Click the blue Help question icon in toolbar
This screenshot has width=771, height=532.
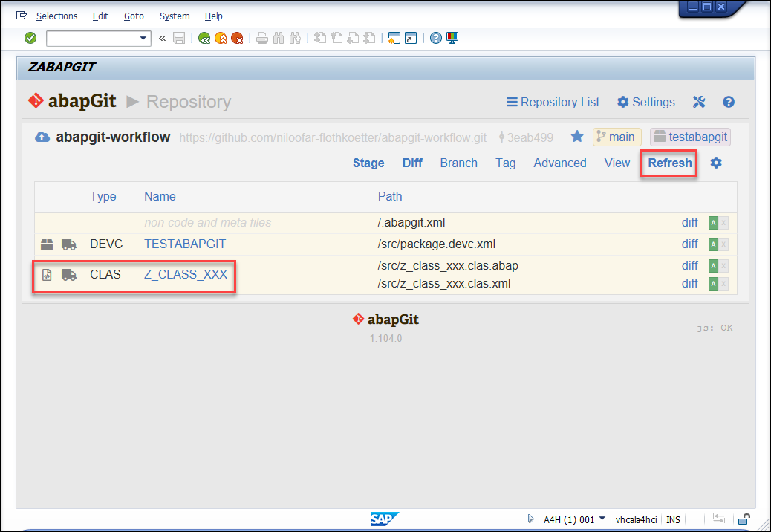point(436,38)
